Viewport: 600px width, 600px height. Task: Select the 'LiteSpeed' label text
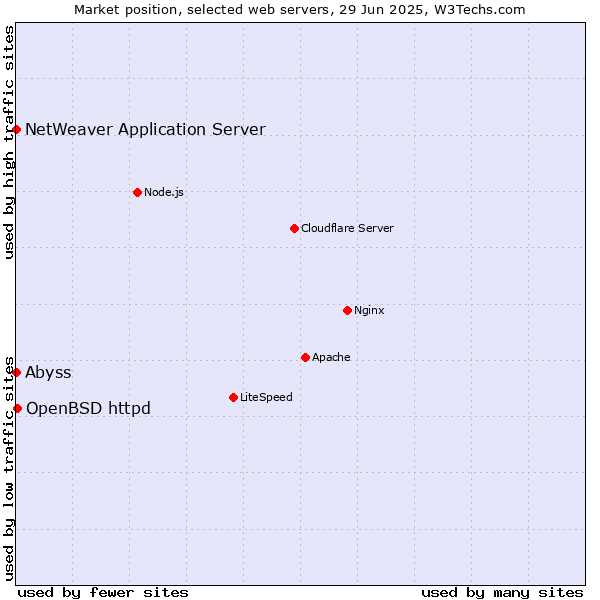pos(266,397)
